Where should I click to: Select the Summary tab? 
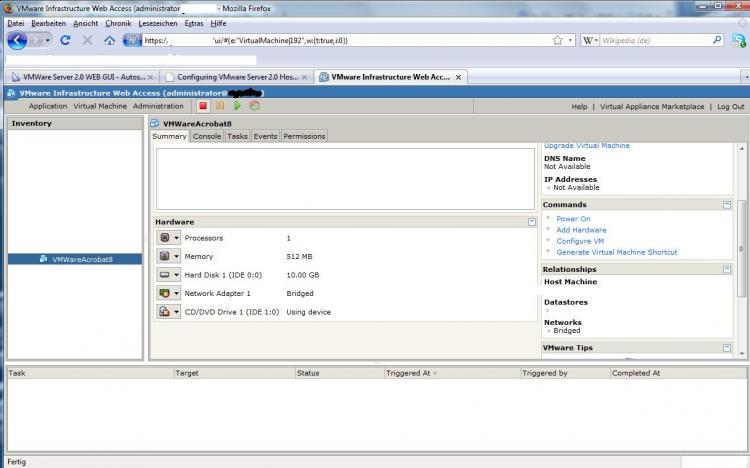[169, 136]
